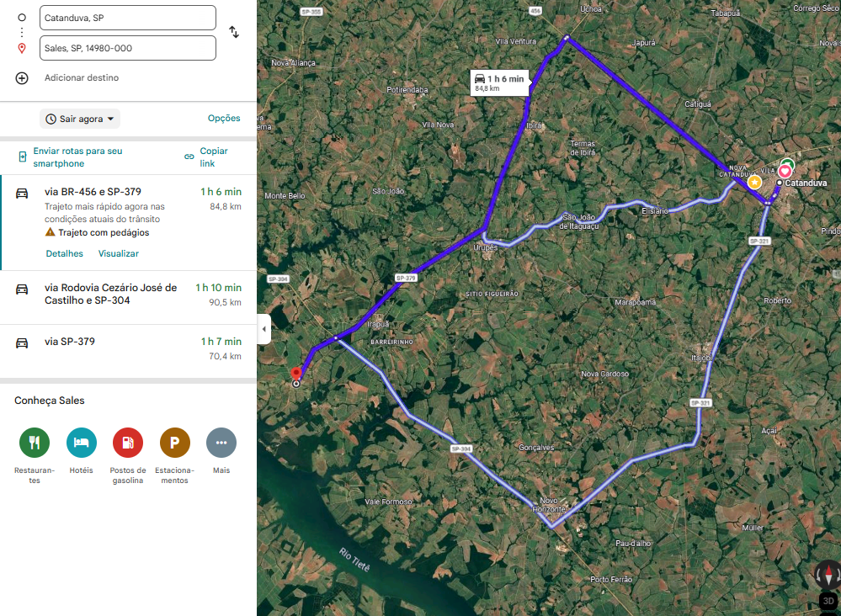The width and height of the screenshot is (841, 616).
Task: Show Estacionamentos parking icon
Action: [x=175, y=442]
